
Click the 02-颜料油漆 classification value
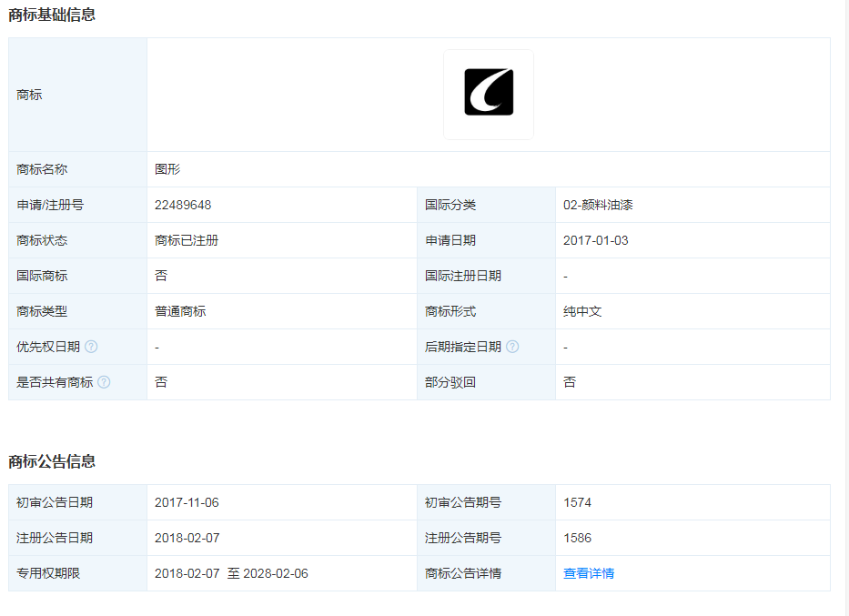[x=598, y=205]
